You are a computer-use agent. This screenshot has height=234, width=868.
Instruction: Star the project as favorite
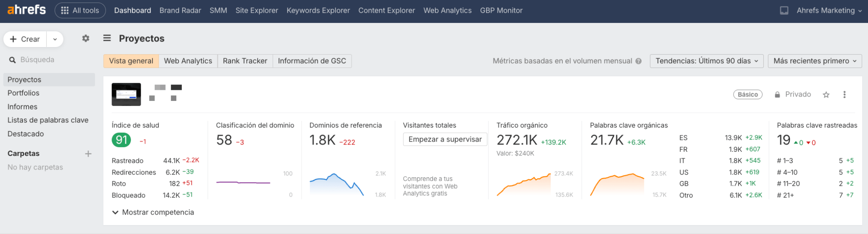[x=826, y=95]
